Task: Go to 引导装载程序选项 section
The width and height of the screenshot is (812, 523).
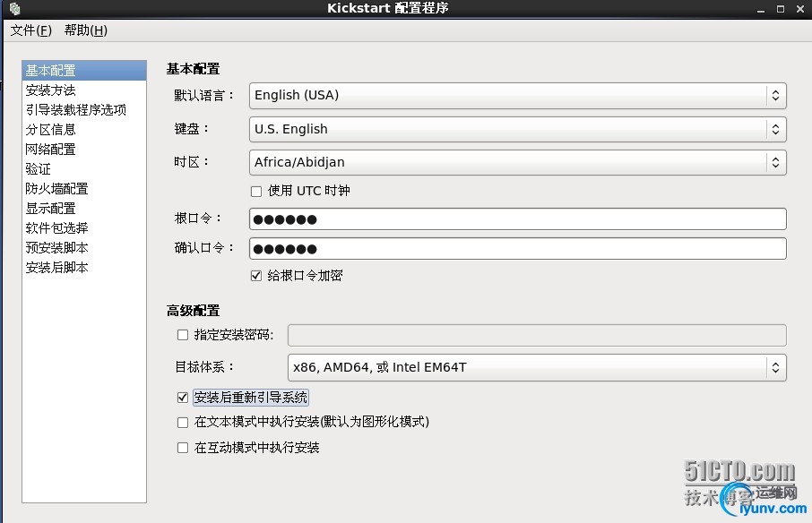Action: 84,109
